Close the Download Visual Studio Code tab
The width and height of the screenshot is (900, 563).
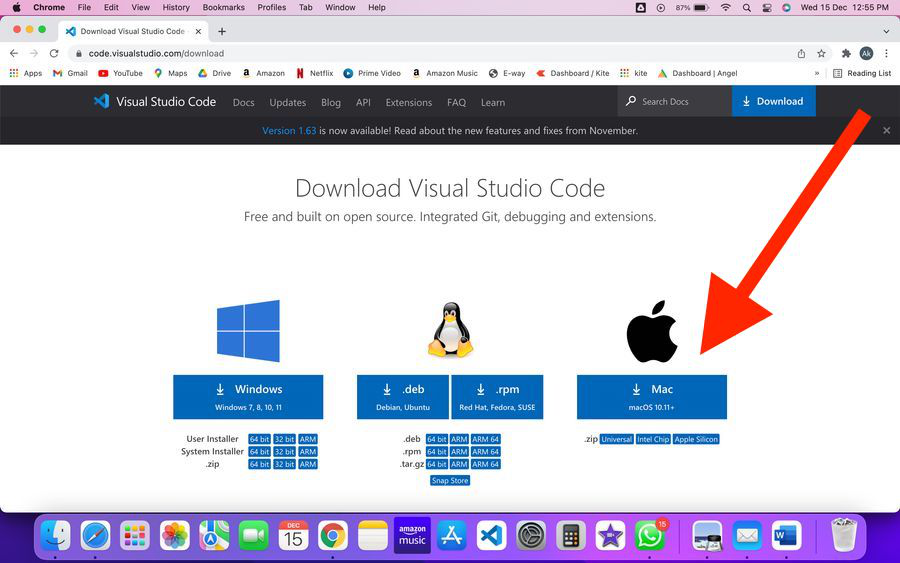pyautogui.click(x=198, y=32)
